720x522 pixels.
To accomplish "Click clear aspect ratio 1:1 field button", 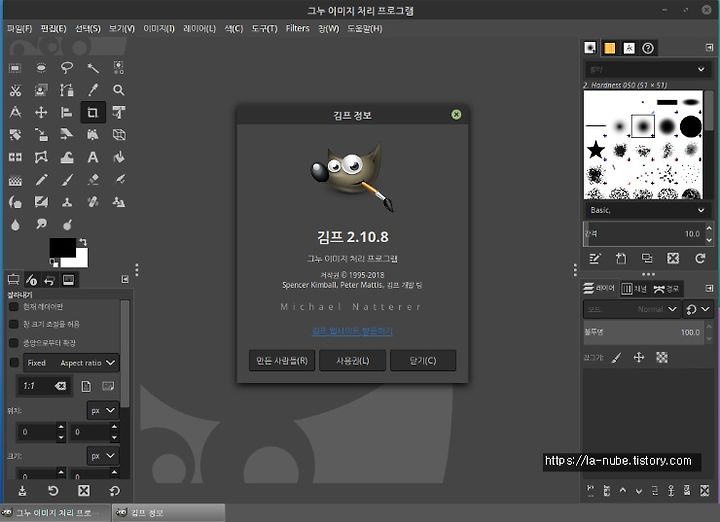I will 60,386.
